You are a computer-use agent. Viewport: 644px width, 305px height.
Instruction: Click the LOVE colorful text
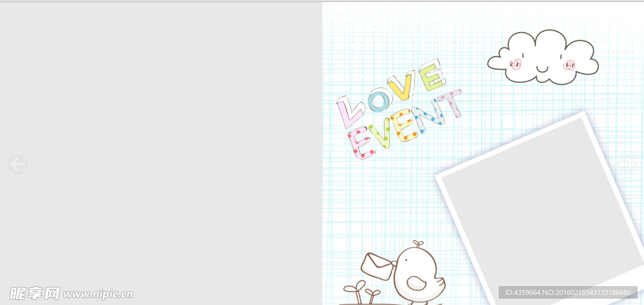(x=391, y=92)
